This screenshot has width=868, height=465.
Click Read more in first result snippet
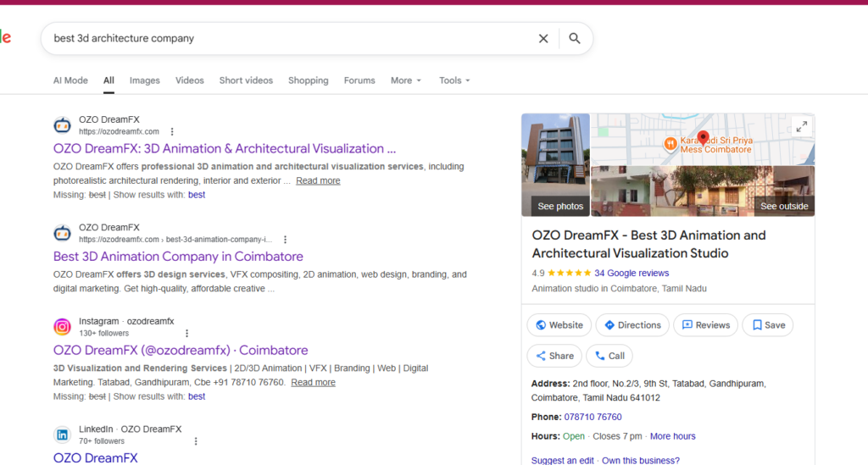point(318,180)
